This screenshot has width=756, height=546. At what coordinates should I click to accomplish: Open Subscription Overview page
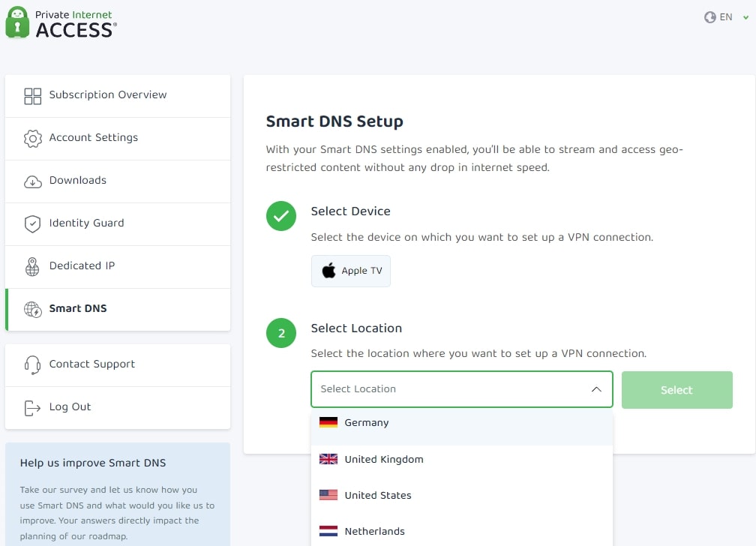click(x=118, y=96)
